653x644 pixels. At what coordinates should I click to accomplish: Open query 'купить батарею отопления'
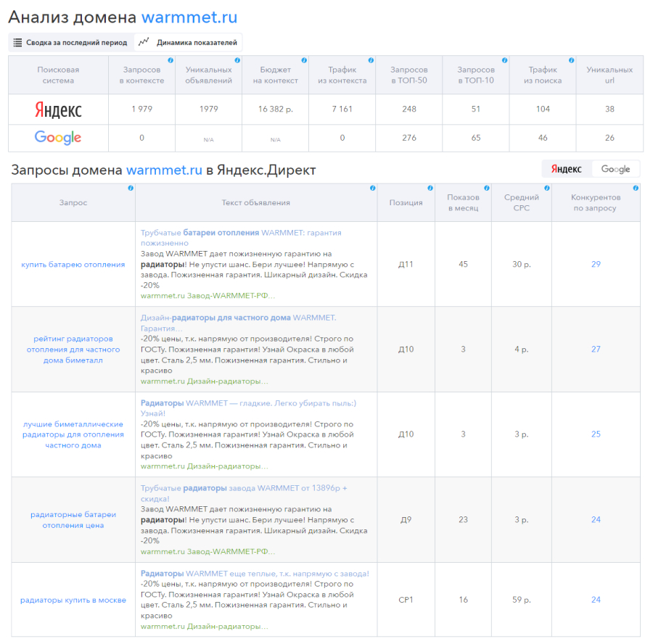click(x=73, y=264)
